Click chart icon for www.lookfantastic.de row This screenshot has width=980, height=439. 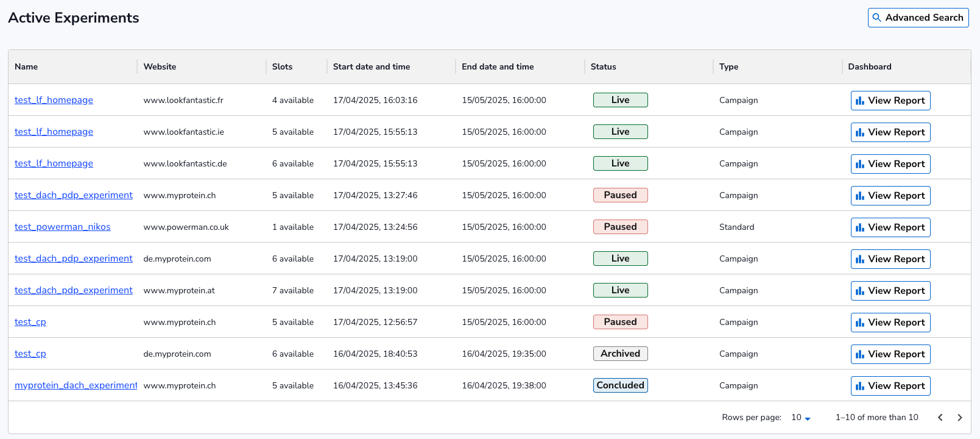pyautogui.click(x=860, y=164)
